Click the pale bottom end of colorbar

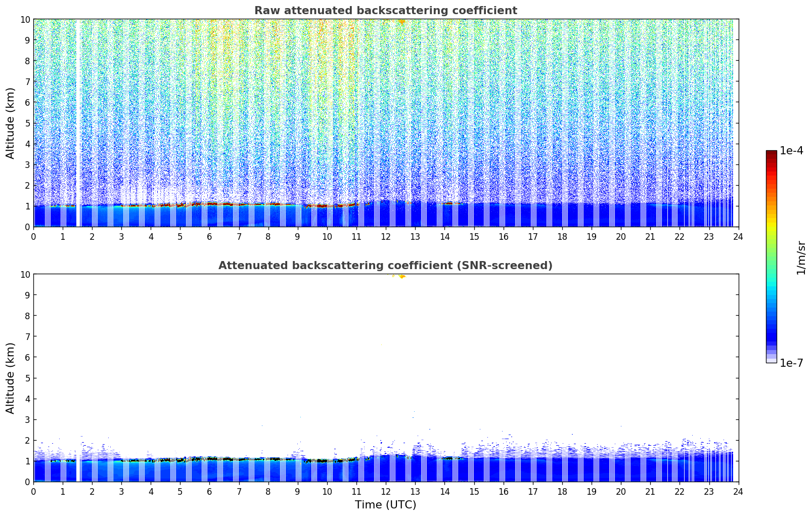pyautogui.click(x=771, y=360)
